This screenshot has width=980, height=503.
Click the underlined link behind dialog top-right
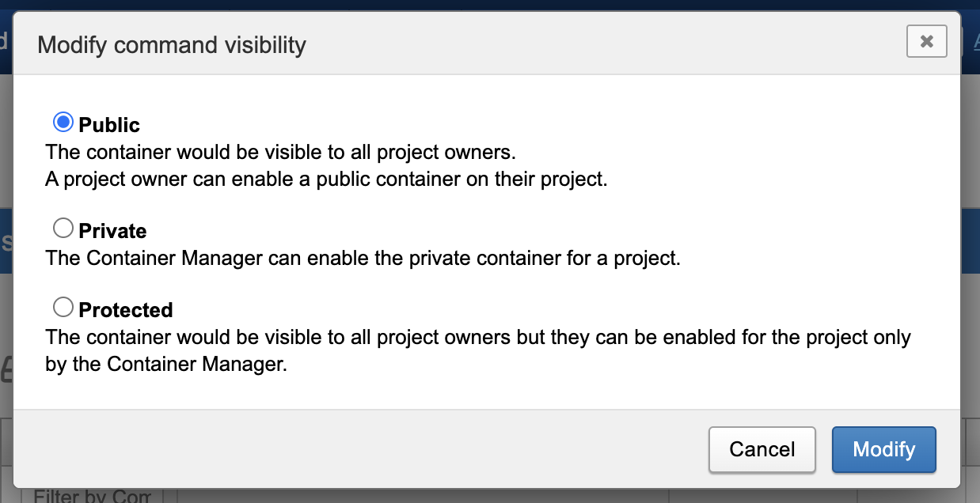[975, 41]
